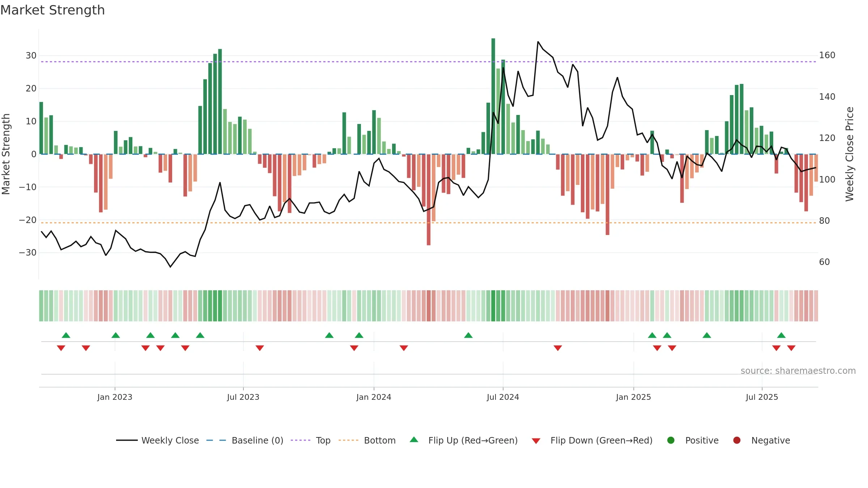The width and height of the screenshot is (868, 488).
Task: Click the source: sharemaestro.com text
Action: [798, 371]
